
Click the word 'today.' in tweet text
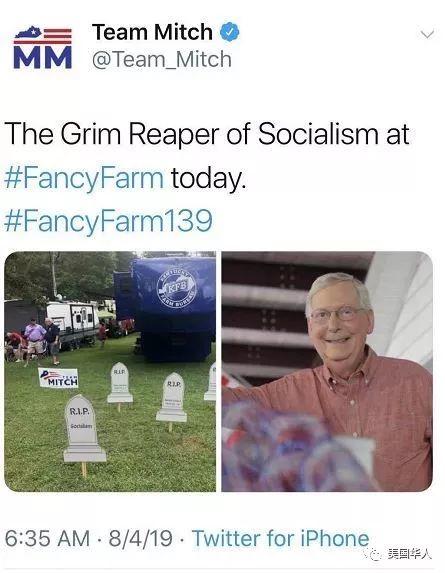pyautogui.click(x=208, y=178)
